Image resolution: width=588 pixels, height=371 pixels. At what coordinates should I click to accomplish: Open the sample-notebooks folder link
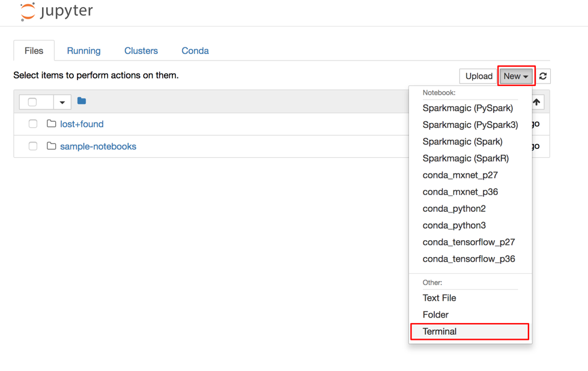(99, 146)
